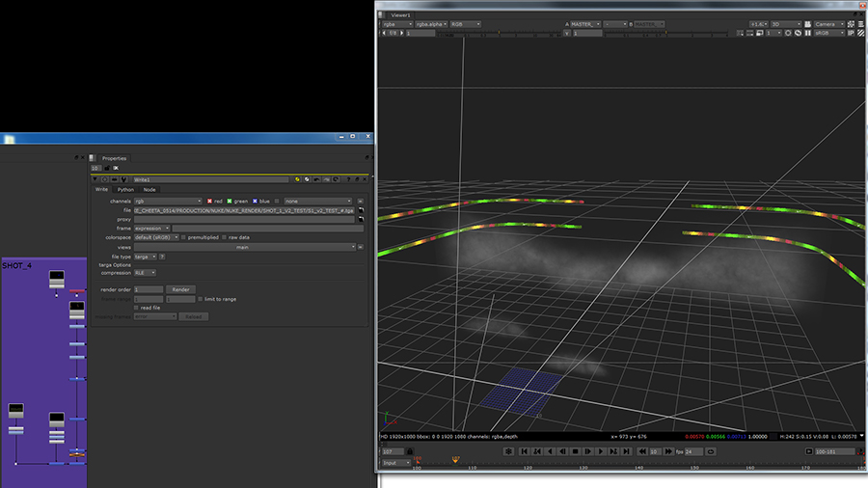Switch to the Python tab
The image size is (868, 488).
(x=125, y=189)
